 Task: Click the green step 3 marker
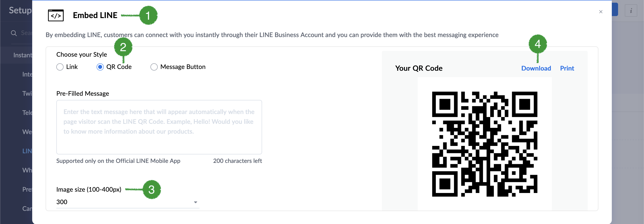152,190
